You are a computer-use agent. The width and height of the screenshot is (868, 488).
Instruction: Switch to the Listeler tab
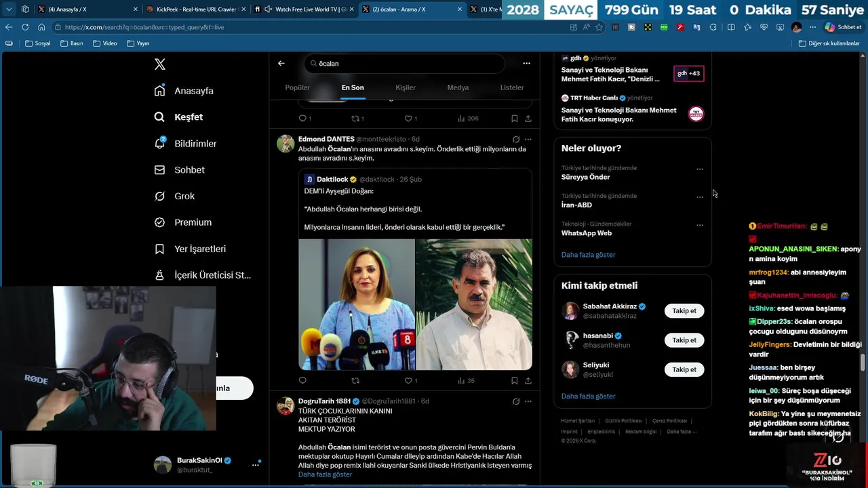click(x=512, y=87)
